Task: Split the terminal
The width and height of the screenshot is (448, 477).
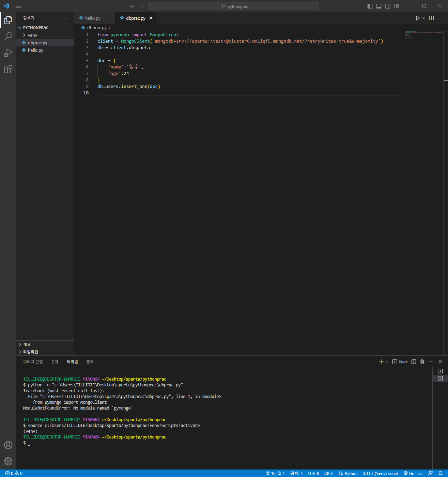Action: pos(414,362)
